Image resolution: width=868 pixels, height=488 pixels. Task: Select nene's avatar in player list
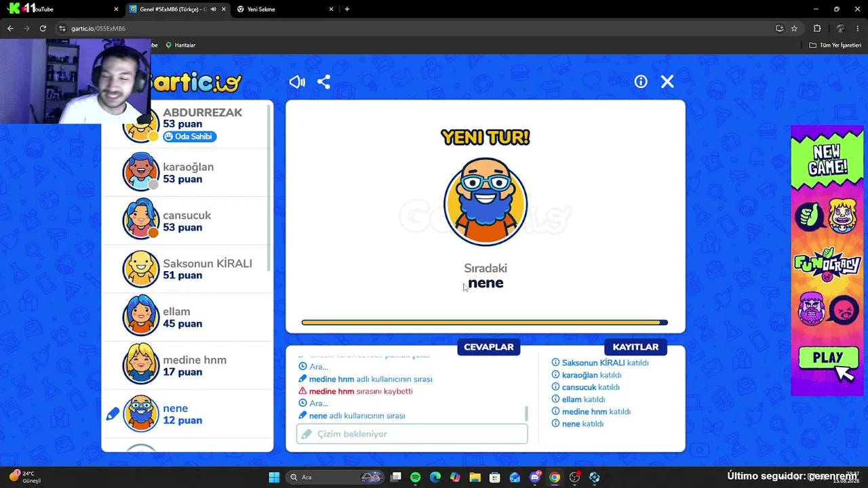141,413
